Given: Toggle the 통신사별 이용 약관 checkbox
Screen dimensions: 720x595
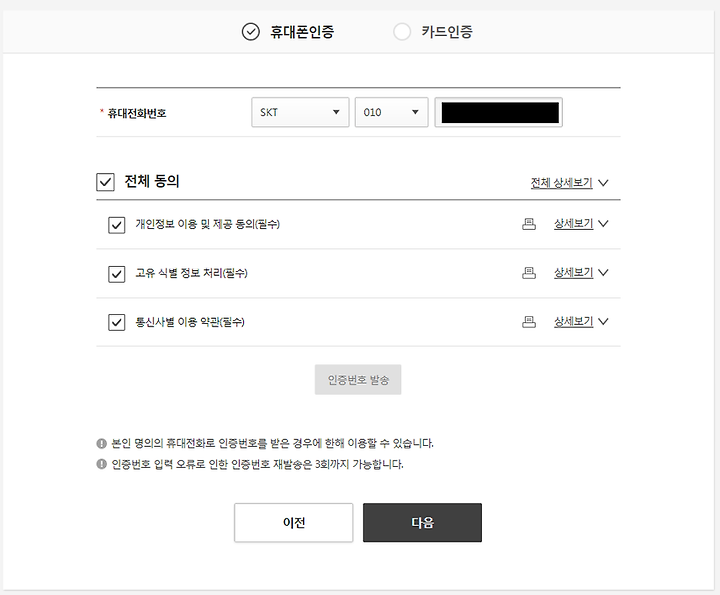Looking at the screenshot, I should click(117, 322).
